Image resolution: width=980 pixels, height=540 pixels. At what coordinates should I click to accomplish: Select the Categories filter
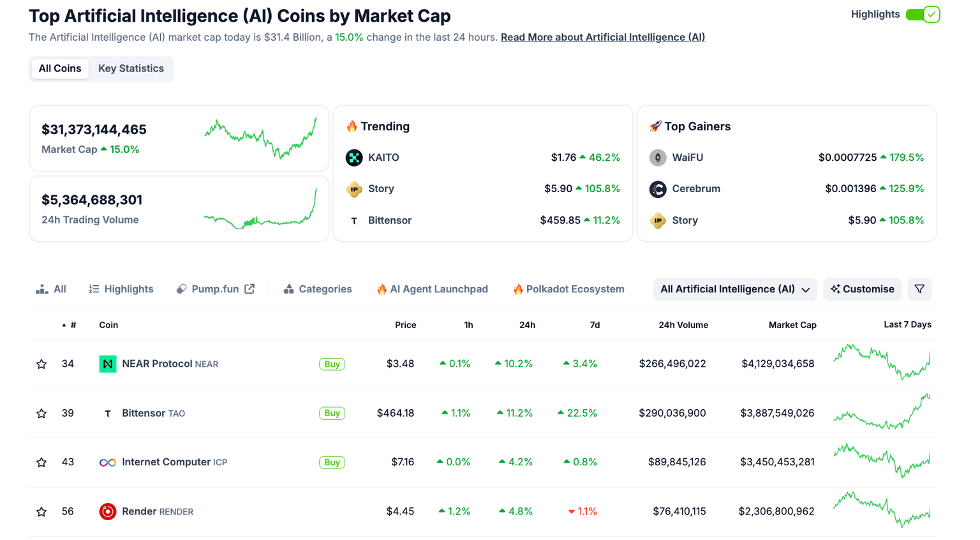click(x=318, y=289)
